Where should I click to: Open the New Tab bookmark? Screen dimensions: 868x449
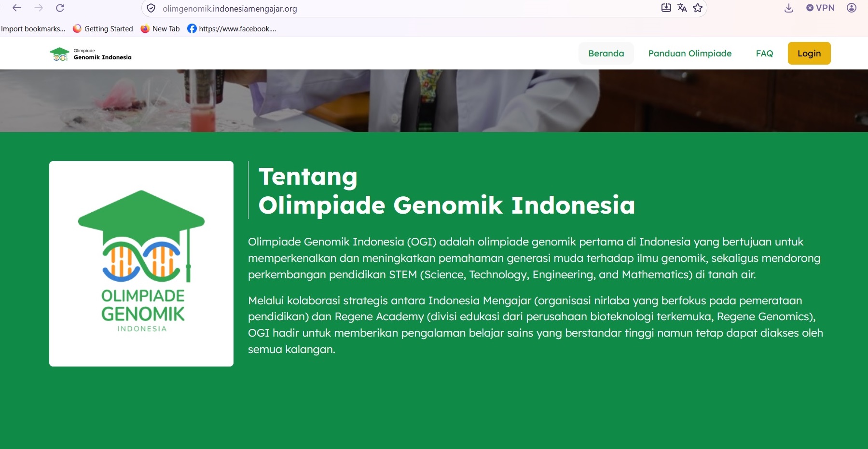pyautogui.click(x=160, y=29)
